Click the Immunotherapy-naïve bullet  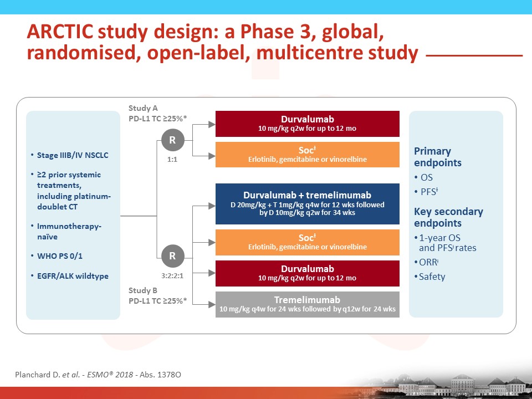point(66,232)
